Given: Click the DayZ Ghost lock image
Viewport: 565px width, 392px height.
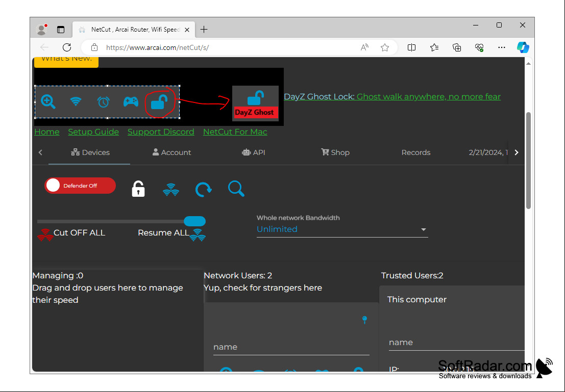Looking at the screenshot, I should click(255, 103).
